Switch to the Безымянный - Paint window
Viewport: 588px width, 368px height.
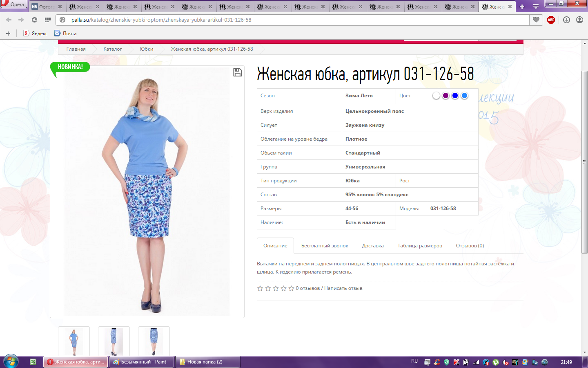(142, 362)
